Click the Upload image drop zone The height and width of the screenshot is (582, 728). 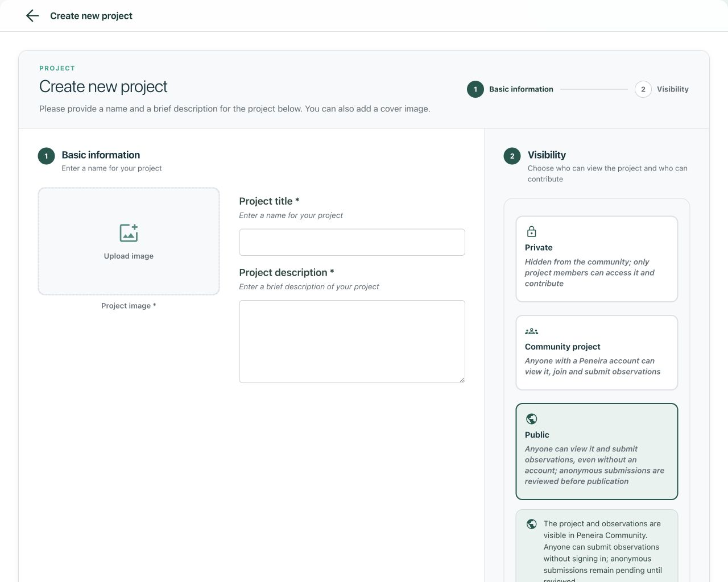pos(129,242)
